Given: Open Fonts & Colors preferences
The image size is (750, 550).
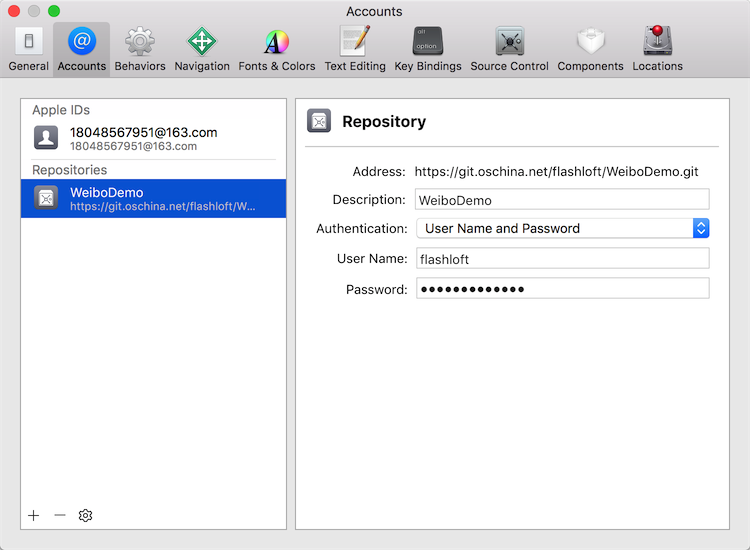Looking at the screenshot, I should (x=277, y=49).
